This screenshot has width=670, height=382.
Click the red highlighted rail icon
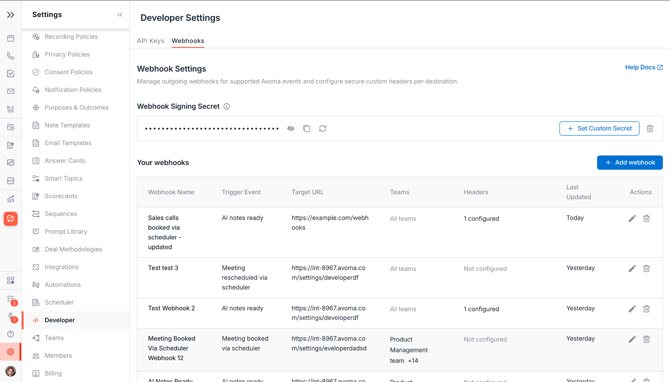click(x=11, y=219)
